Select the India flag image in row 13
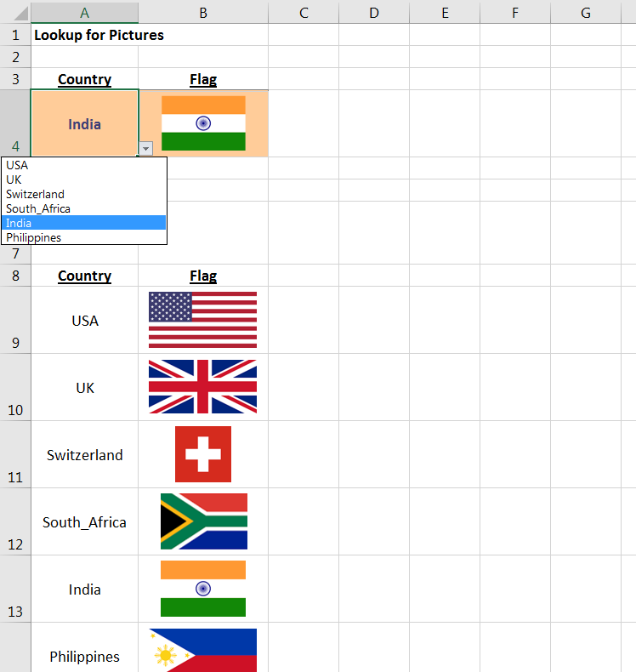This screenshot has width=636, height=672. [203, 589]
